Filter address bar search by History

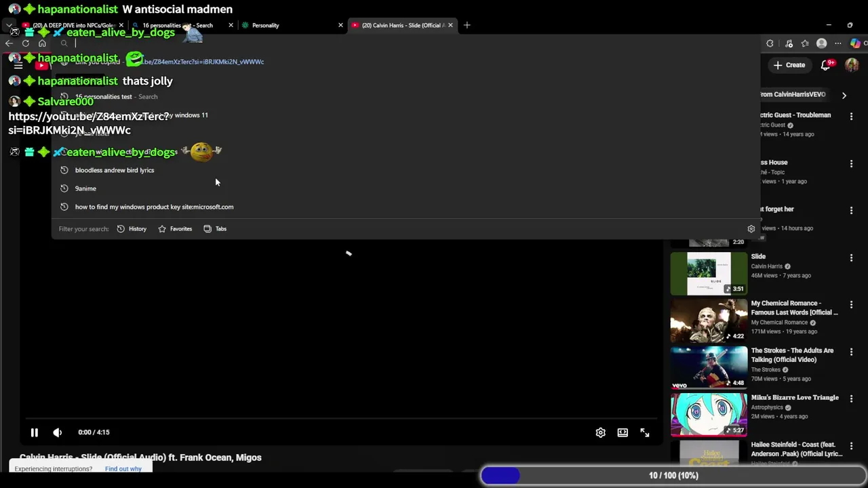tap(132, 229)
